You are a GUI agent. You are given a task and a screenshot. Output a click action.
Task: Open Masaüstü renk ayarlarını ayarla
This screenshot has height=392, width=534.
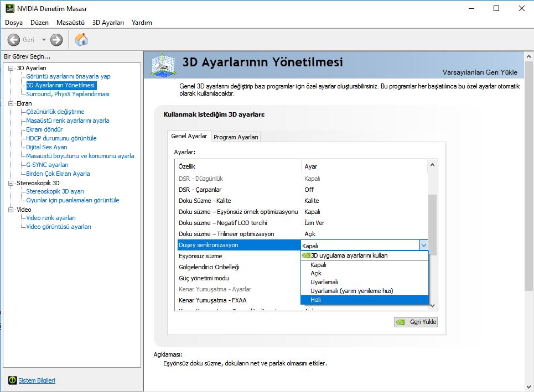[68, 121]
